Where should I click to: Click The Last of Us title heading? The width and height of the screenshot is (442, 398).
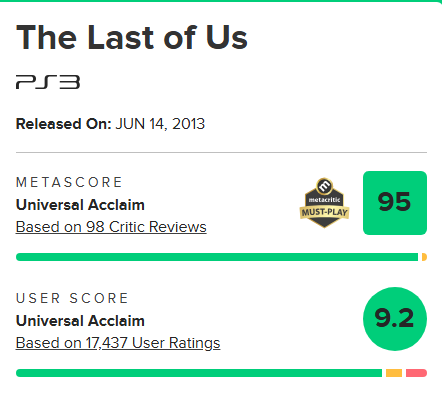tap(132, 37)
